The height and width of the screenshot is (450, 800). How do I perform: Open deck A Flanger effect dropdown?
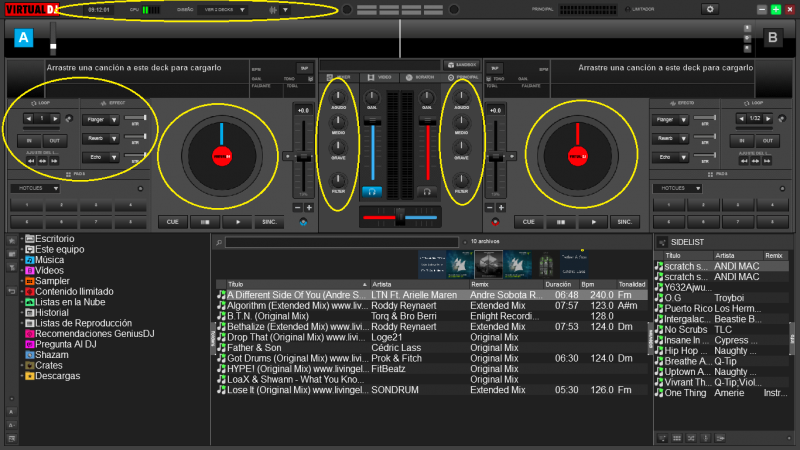(x=114, y=120)
